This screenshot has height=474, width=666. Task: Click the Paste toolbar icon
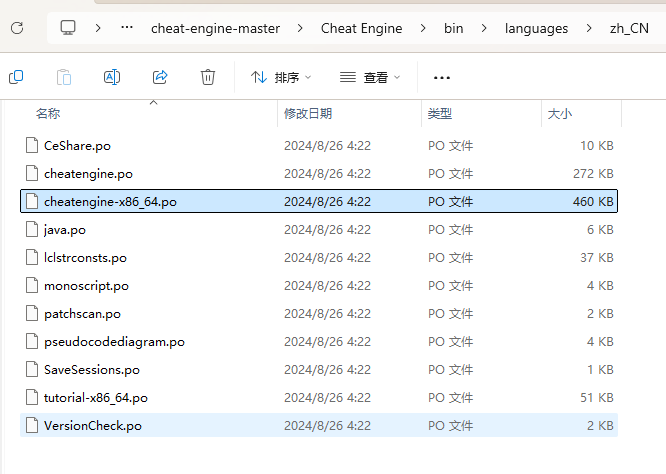pyautogui.click(x=64, y=77)
